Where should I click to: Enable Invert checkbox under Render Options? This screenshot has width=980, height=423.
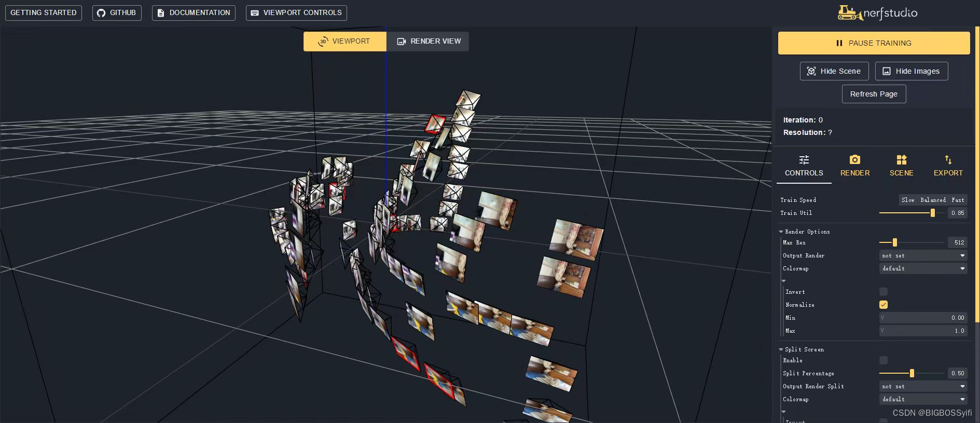click(884, 292)
